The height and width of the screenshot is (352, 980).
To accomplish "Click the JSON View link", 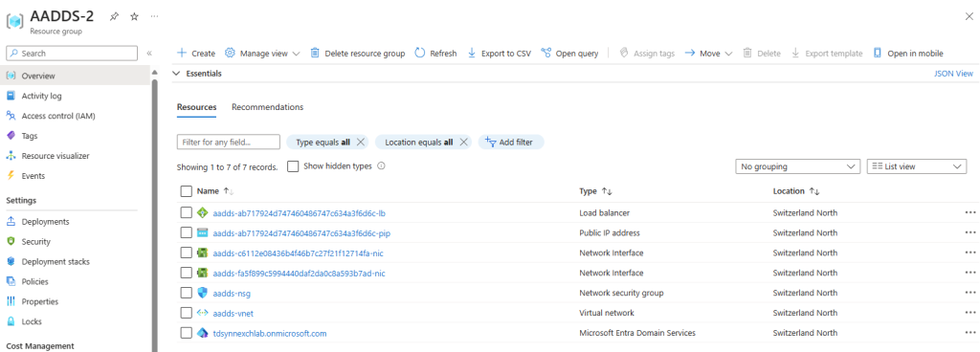I will point(953,74).
